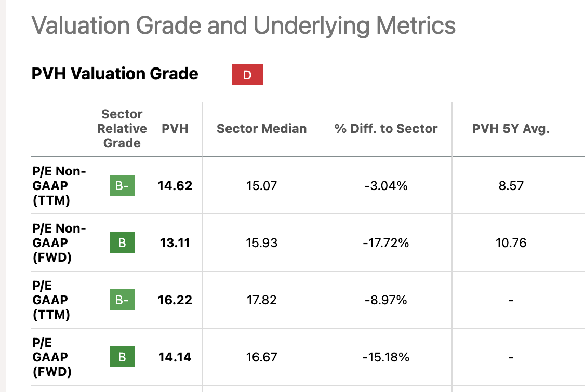Click the 15.93 sector median value

coord(262,243)
